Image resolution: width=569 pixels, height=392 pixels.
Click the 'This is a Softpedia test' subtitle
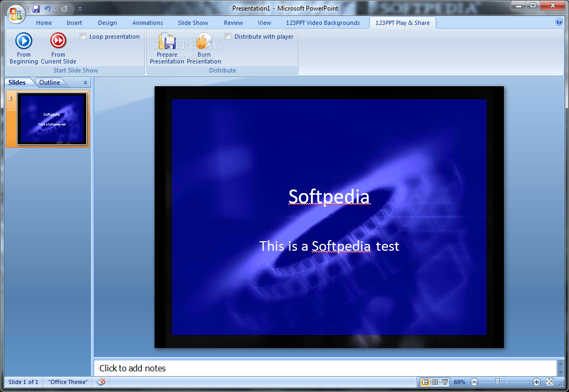[329, 246]
